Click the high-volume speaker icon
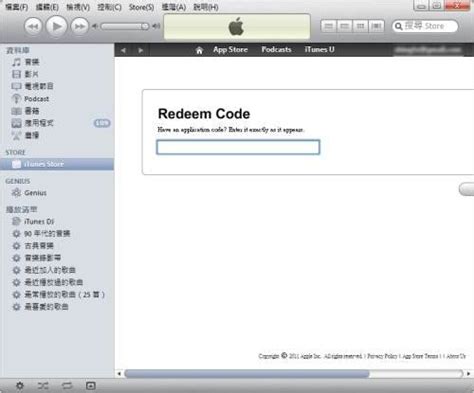This screenshot has width=474, height=393. point(156,26)
